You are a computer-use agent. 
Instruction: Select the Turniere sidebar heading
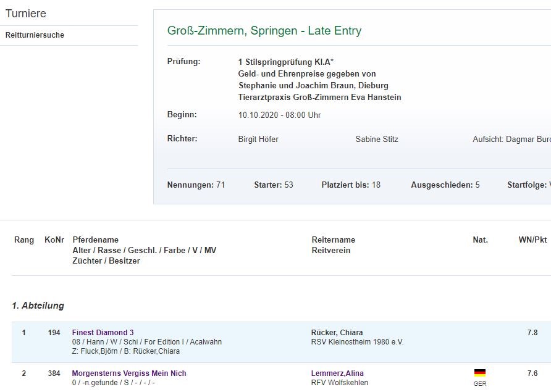26,14
